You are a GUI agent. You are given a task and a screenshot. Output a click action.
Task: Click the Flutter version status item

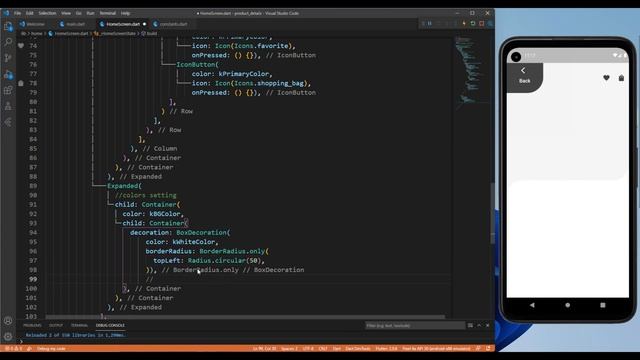[386, 349]
